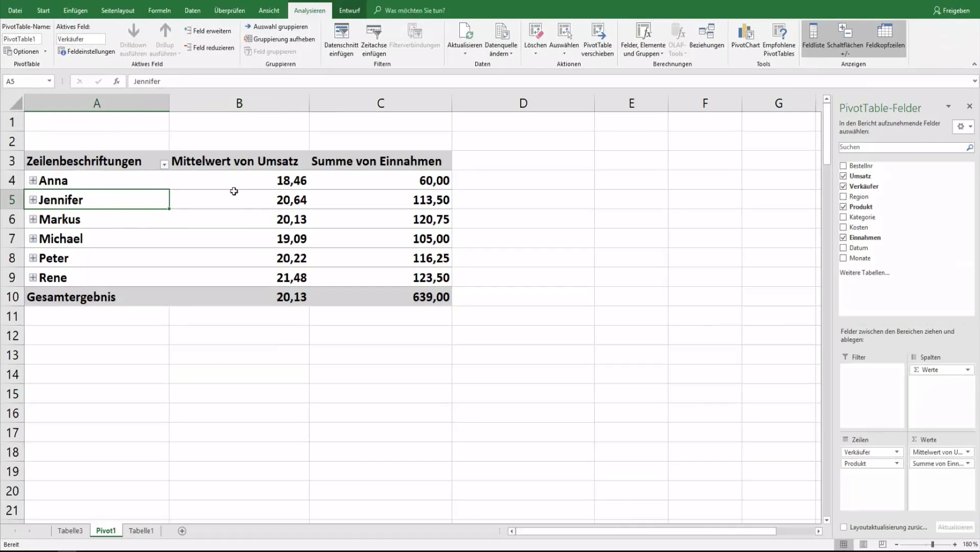
Task: Open Zeilenbeschriftungen filter dropdown
Action: [x=164, y=165]
